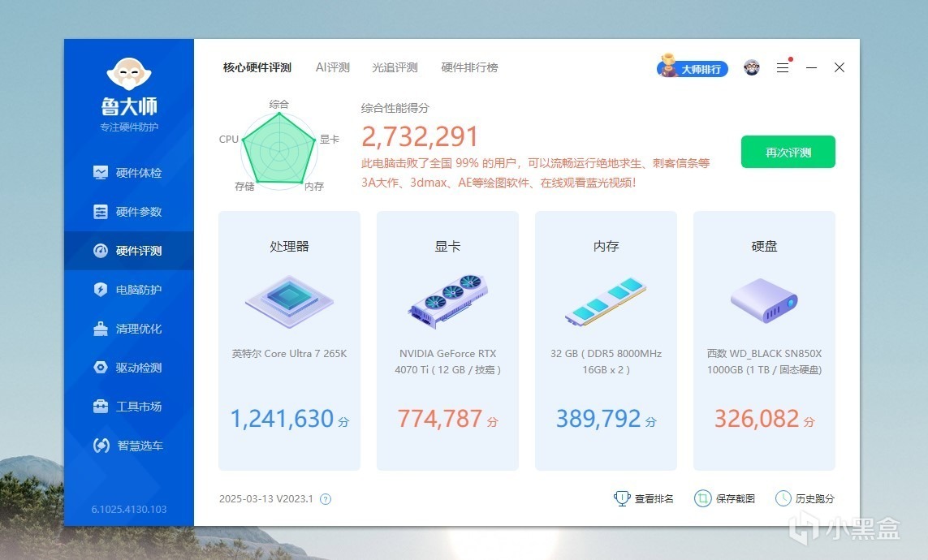This screenshot has height=560, width=928.
Task: Click the 鲁大师 old man logo
Action: click(x=129, y=73)
